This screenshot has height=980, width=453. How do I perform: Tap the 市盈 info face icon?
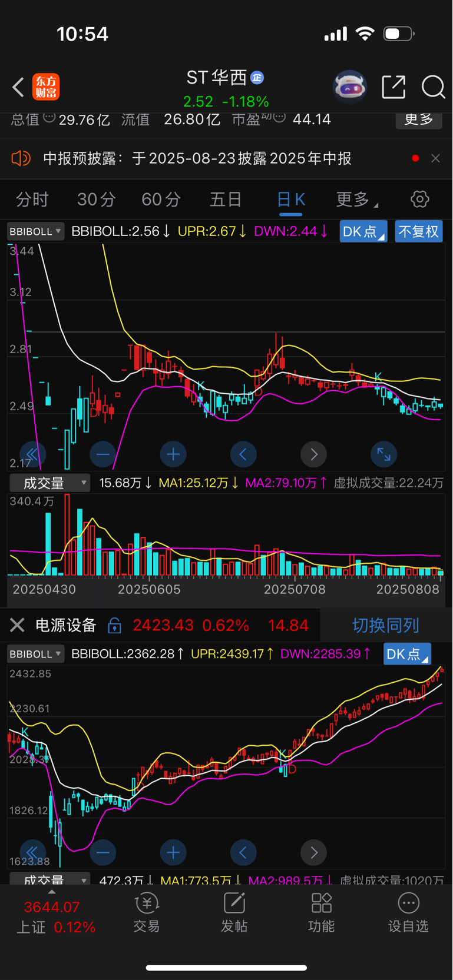[279, 118]
